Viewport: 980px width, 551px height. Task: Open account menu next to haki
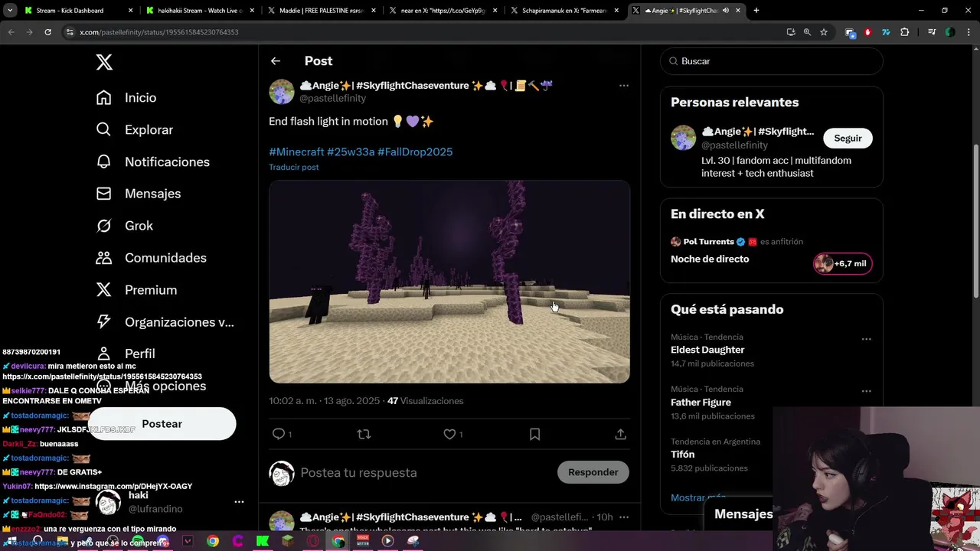coord(239,502)
